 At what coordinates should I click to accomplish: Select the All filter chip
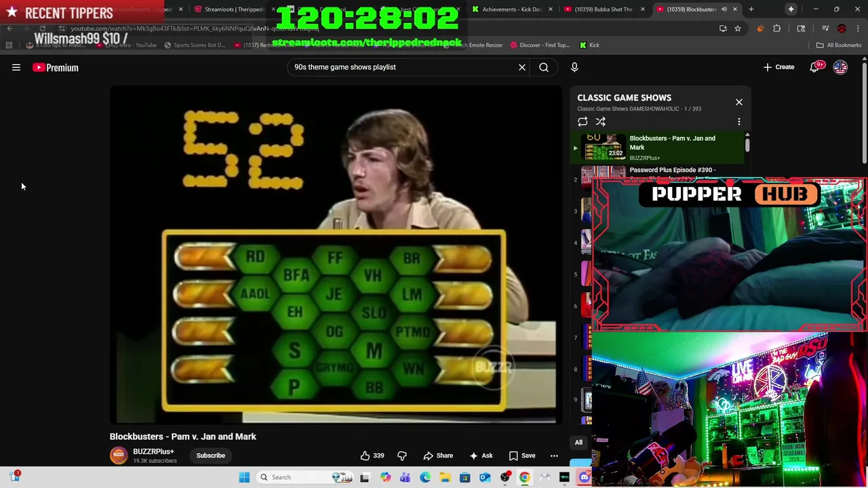pyautogui.click(x=578, y=443)
